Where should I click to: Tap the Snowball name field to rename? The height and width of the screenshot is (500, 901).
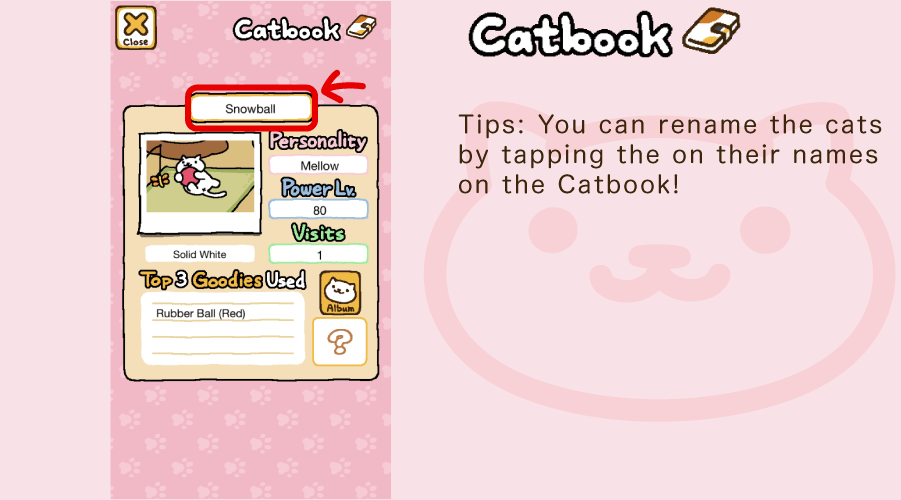[251, 109]
